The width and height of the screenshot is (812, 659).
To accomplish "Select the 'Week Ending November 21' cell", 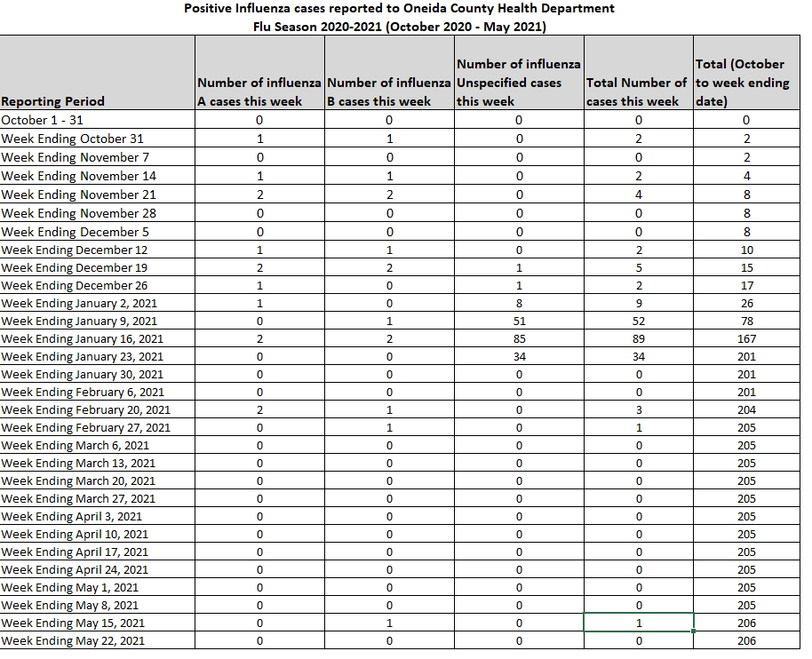I will pos(98,195).
